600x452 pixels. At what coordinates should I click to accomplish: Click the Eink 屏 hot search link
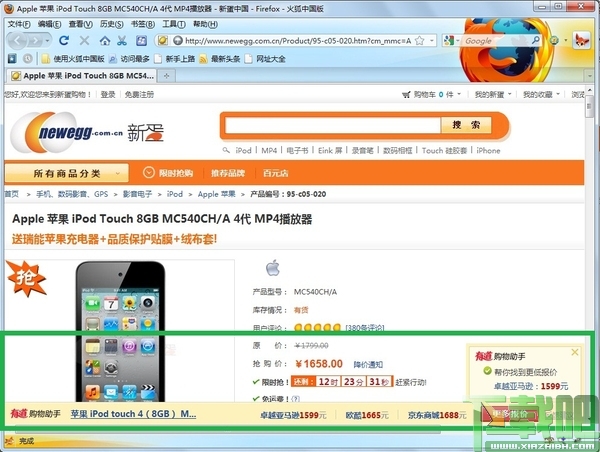point(330,150)
